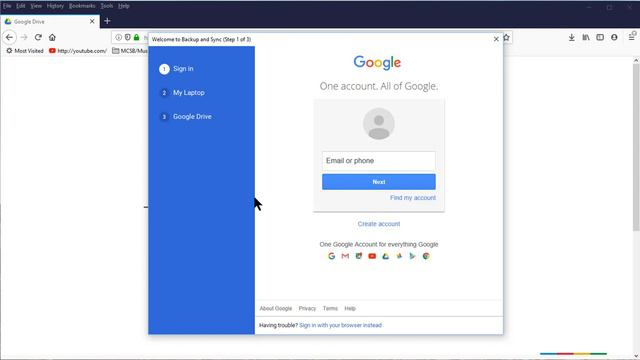Click the Google Play service icon

click(x=413, y=256)
